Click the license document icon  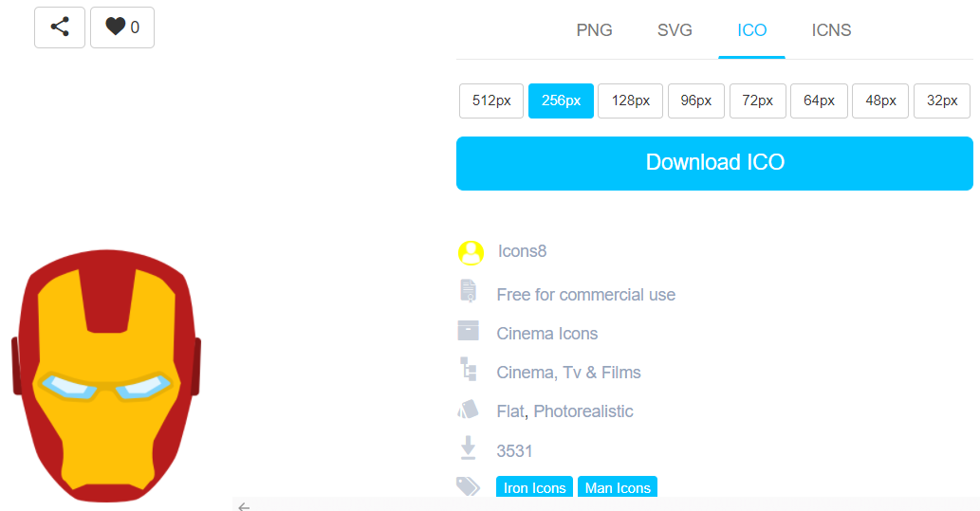point(468,291)
